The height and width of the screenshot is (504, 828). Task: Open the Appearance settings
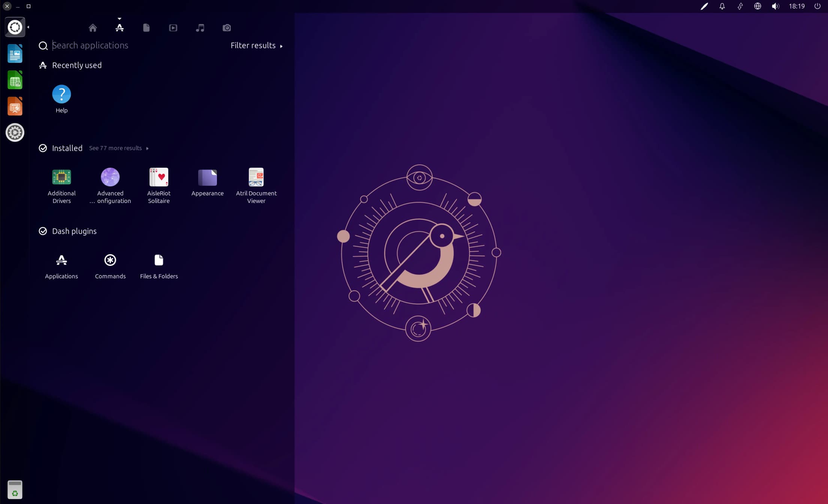pyautogui.click(x=207, y=177)
